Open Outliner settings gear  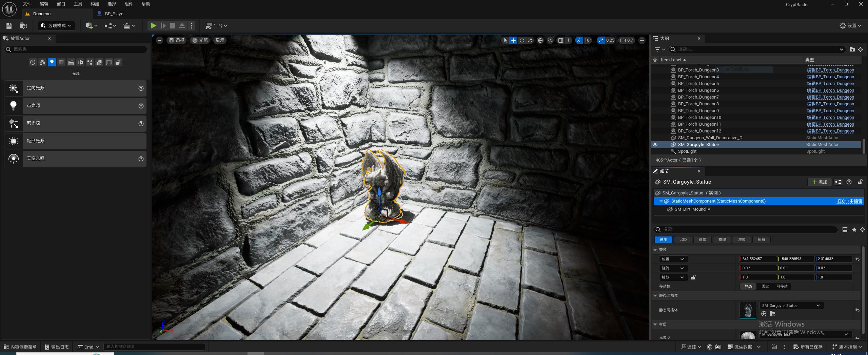[861, 49]
